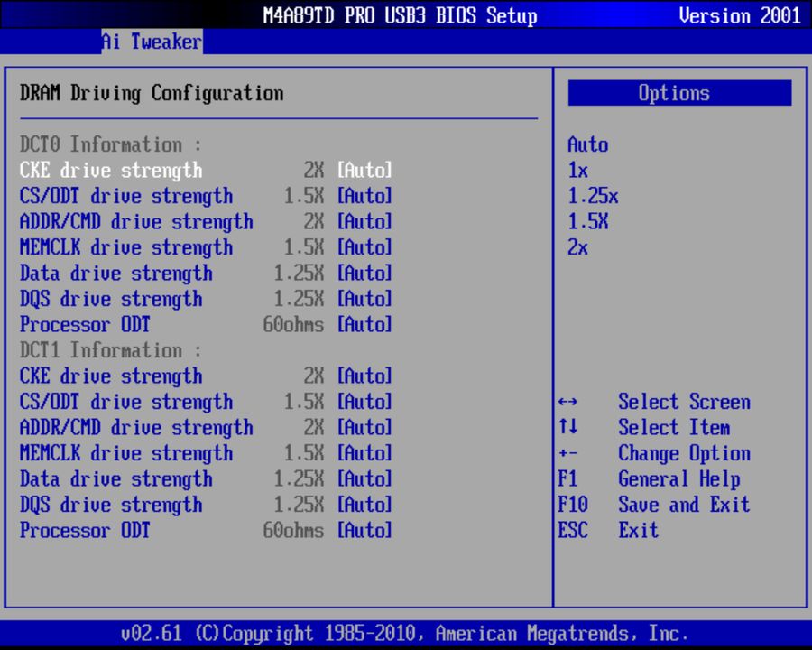The image size is (812, 650).
Task: Open the DCT1 CKE drive strength setting
Action: (111, 376)
